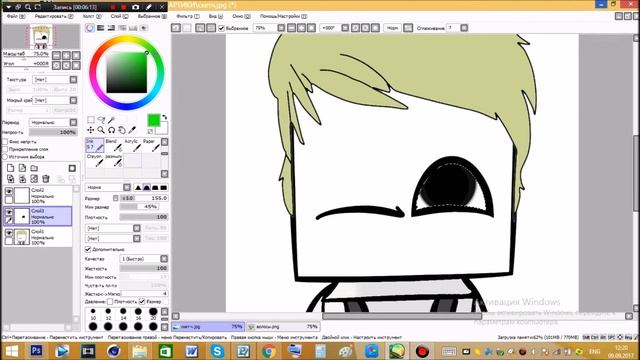Image resolution: width=640 pixels, height=360 pixels.
Task: Open the Текстура texture dropdown
Action: pos(55,79)
